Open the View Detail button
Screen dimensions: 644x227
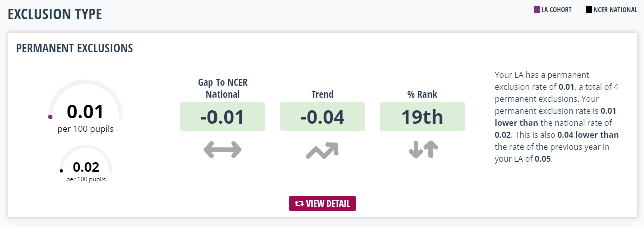pos(322,204)
